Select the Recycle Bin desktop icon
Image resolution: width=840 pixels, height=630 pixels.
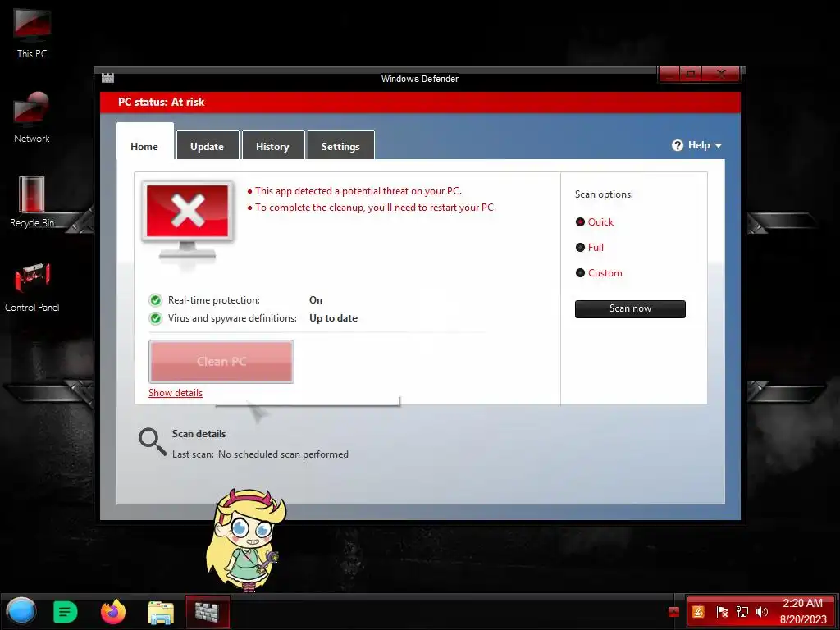pyautogui.click(x=32, y=202)
